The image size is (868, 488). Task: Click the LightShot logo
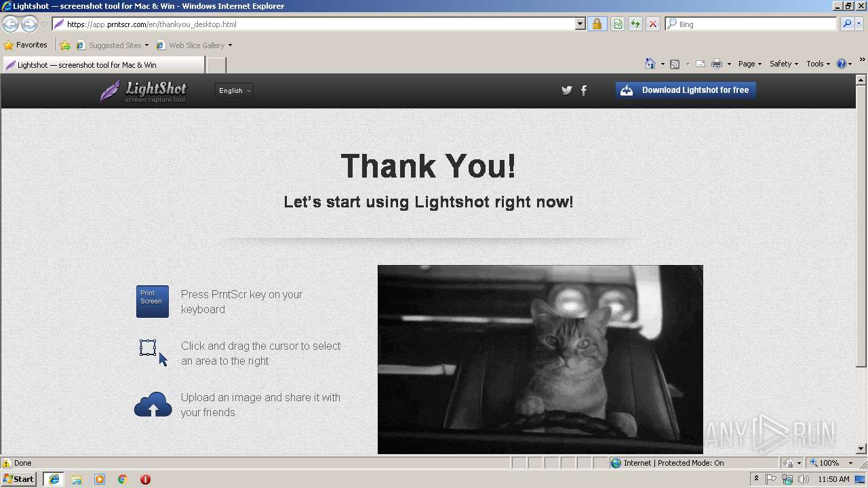143,91
